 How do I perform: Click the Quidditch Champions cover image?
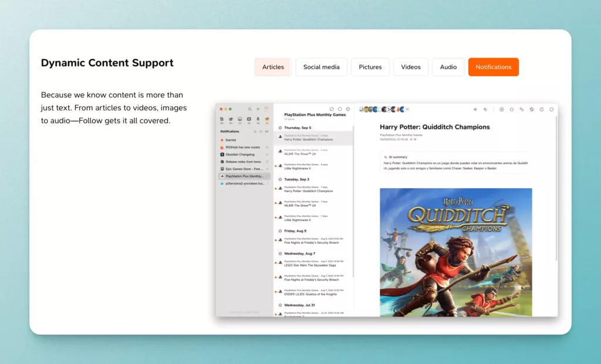pyautogui.click(x=455, y=252)
